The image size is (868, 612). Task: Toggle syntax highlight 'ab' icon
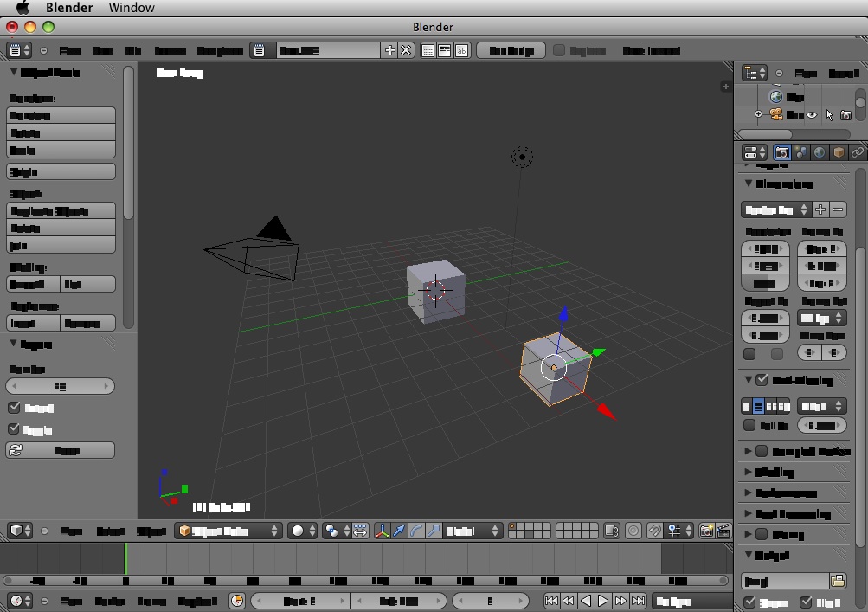click(461, 50)
